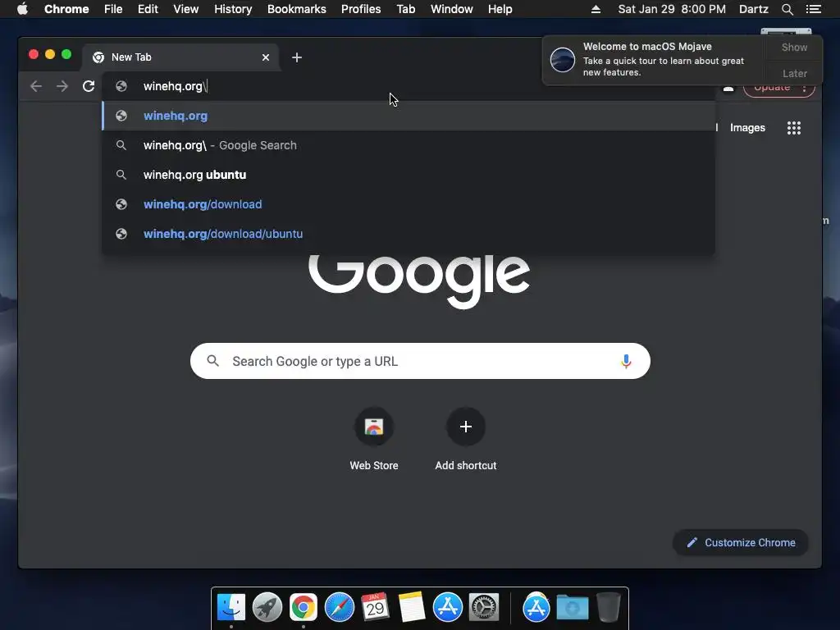Click Customize Chrome button
Viewport: 840px width, 630px height.
pyautogui.click(x=741, y=543)
